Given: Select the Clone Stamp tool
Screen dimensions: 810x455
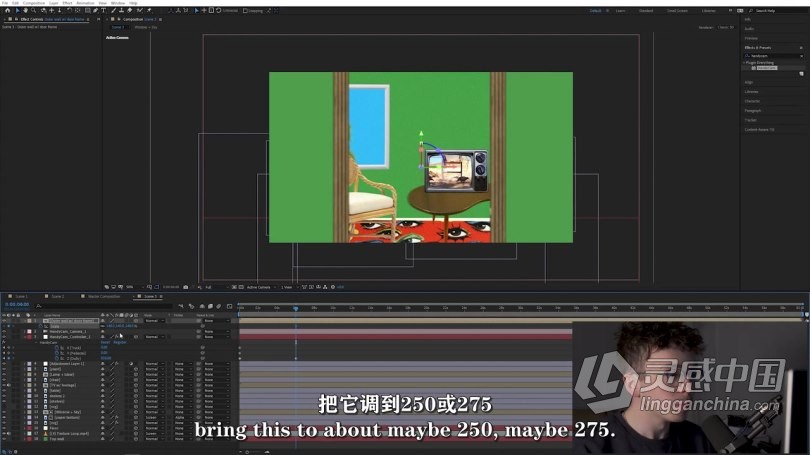Looking at the screenshot, I should [x=121, y=10].
